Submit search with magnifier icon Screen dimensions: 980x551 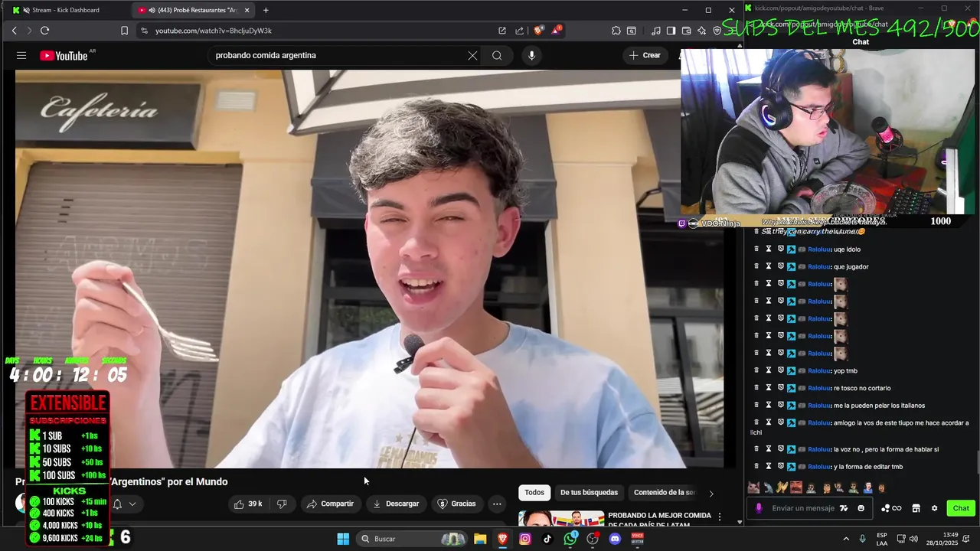coord(497,55)
